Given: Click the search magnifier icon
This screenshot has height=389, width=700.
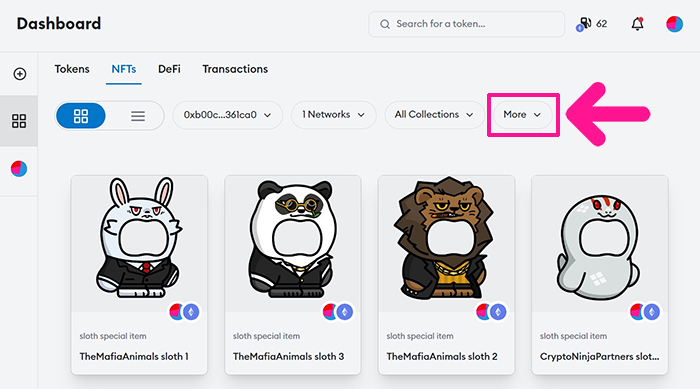Looking at the screenshot, I should (385, 24).
